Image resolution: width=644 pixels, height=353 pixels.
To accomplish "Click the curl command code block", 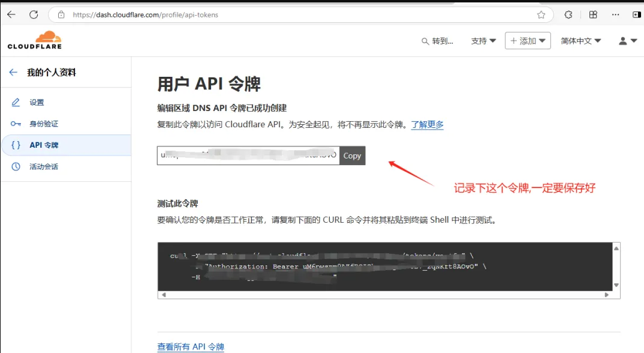I will 385,267.
